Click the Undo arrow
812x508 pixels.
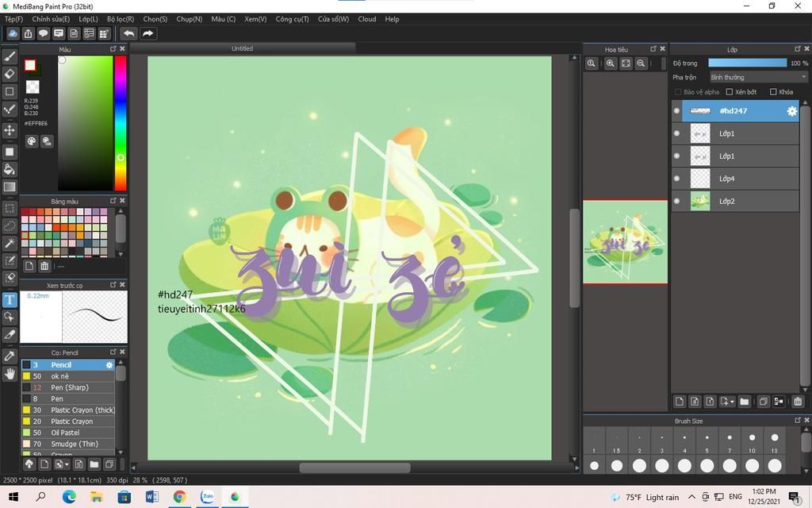[128, 33]
